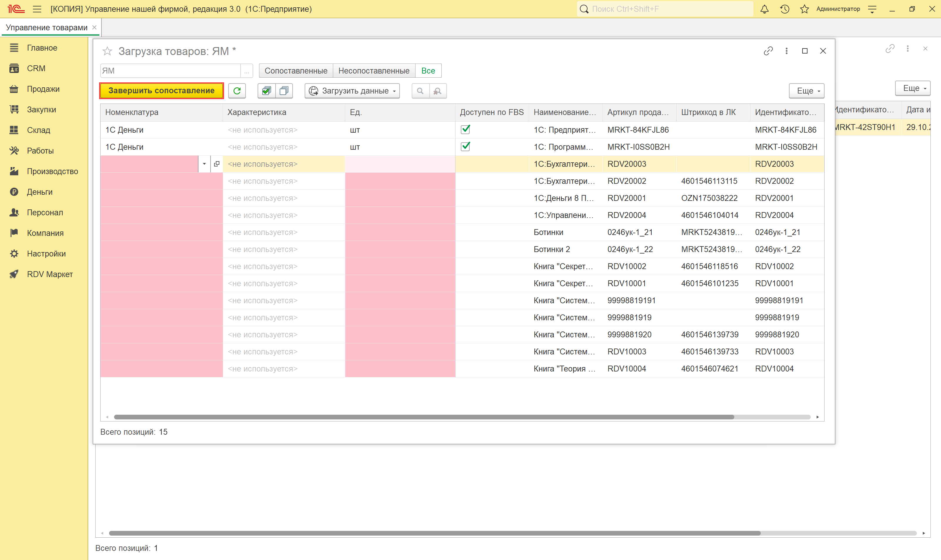The image size is (941, 560).
Task: Select the Несопоставленные filter toggle
Action: tap(373, 71)
